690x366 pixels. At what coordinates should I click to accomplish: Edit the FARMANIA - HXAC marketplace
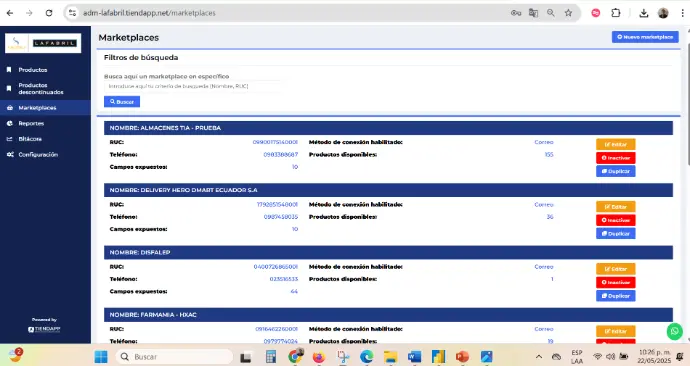click(x=616, y=331)
